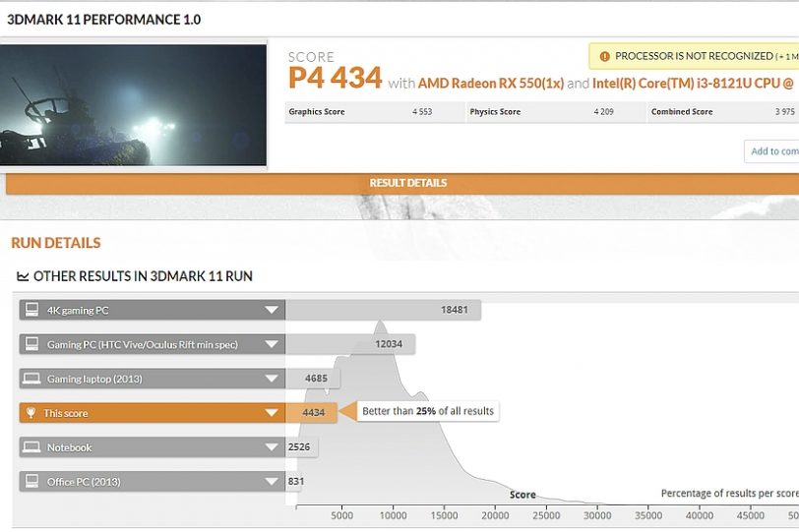Click the Processor is not recognized notice

click(x=694, y=56)
